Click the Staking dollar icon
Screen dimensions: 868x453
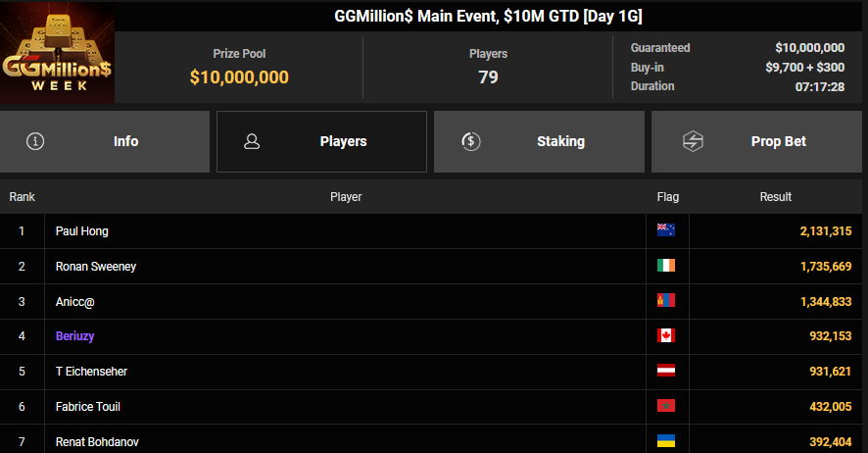tap(471, 141)
